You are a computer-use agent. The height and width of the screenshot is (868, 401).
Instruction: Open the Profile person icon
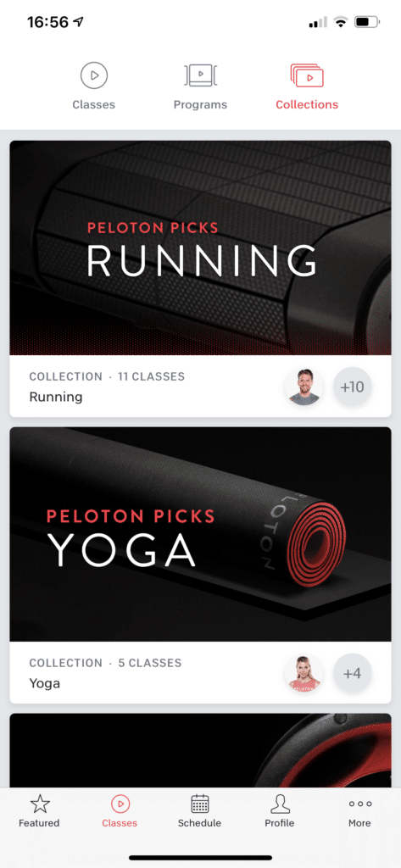tap(280, 804)
